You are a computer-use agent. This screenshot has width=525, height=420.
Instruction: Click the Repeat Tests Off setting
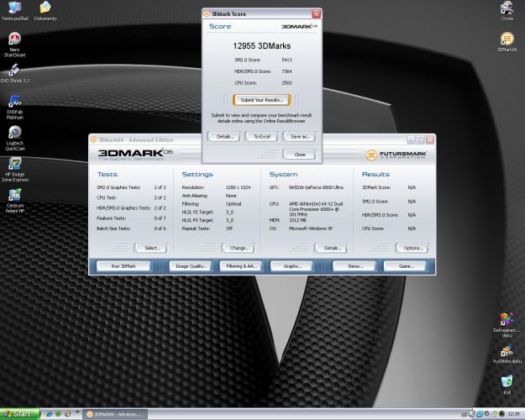207,228
